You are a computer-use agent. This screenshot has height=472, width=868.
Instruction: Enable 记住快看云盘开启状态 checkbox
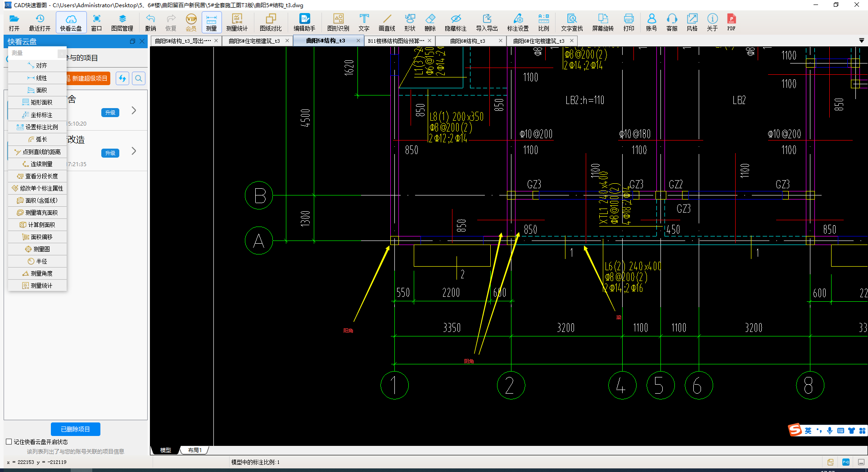9,442
